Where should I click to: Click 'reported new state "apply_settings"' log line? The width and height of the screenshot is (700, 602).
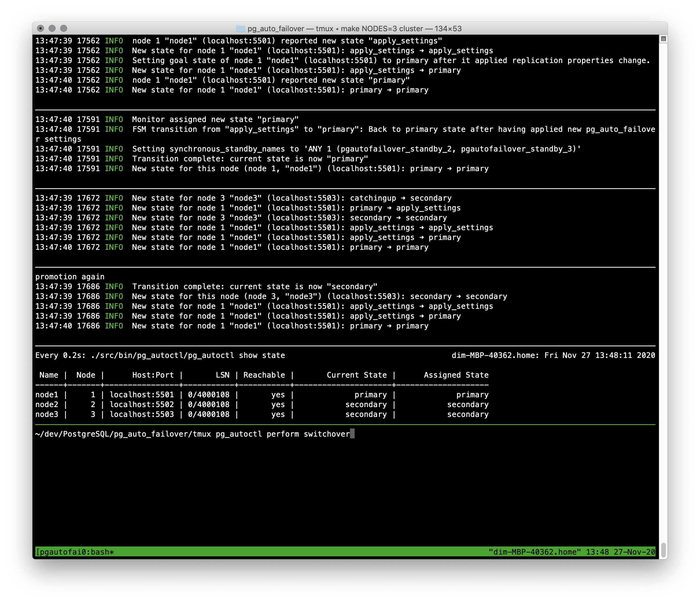click(x=239, y=40)
